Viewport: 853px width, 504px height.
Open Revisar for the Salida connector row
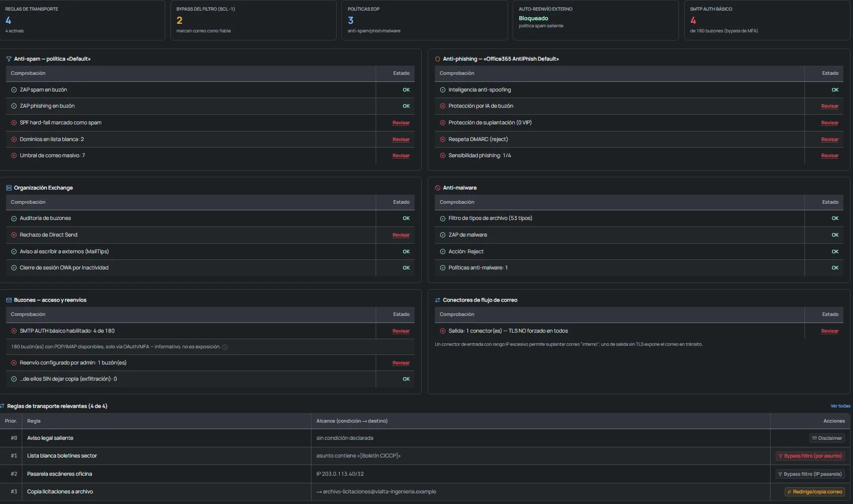point(830,331)
